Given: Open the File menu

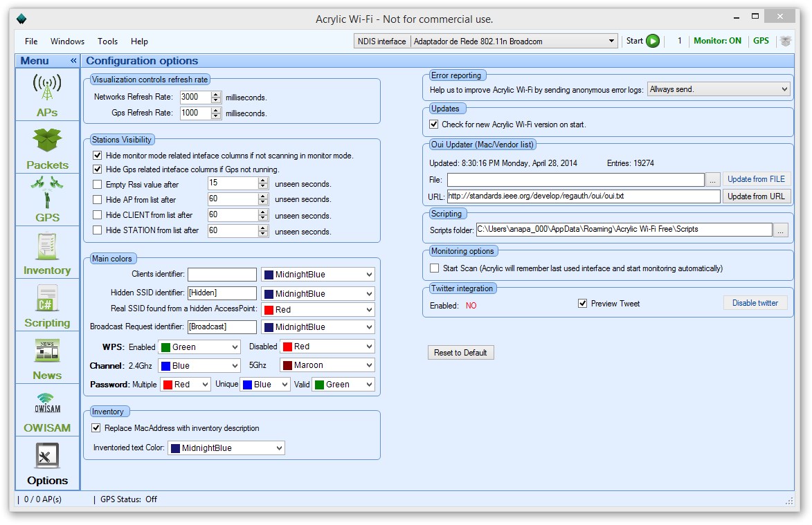Looking at the screenshot, I should (31, 42).
